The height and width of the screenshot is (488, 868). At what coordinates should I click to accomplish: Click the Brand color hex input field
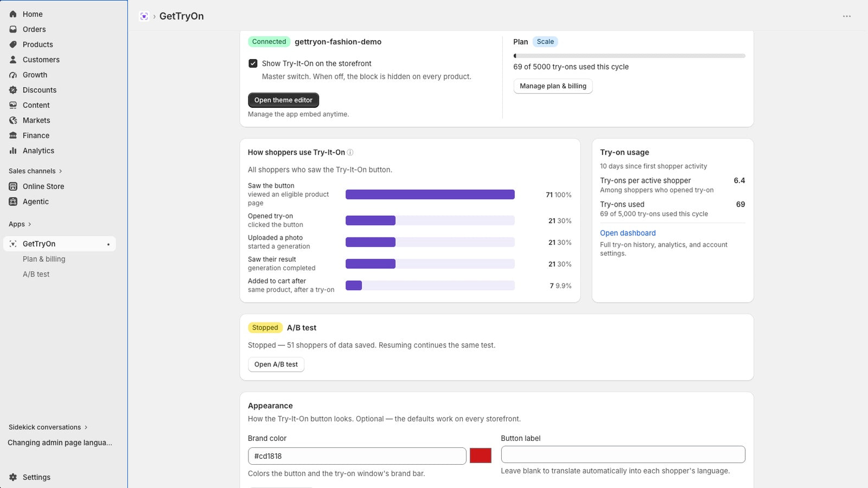(357, 456)
